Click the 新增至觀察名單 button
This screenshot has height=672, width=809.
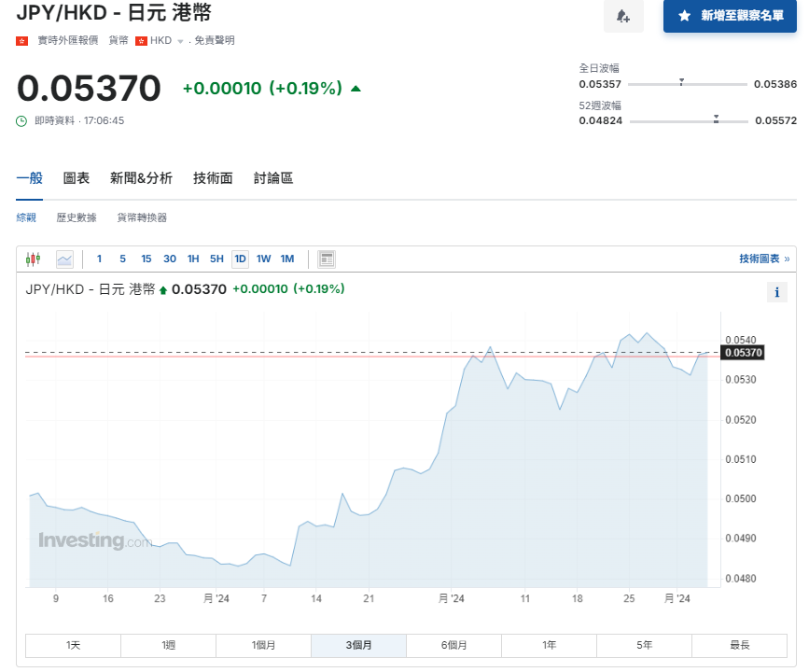[730, 16]
